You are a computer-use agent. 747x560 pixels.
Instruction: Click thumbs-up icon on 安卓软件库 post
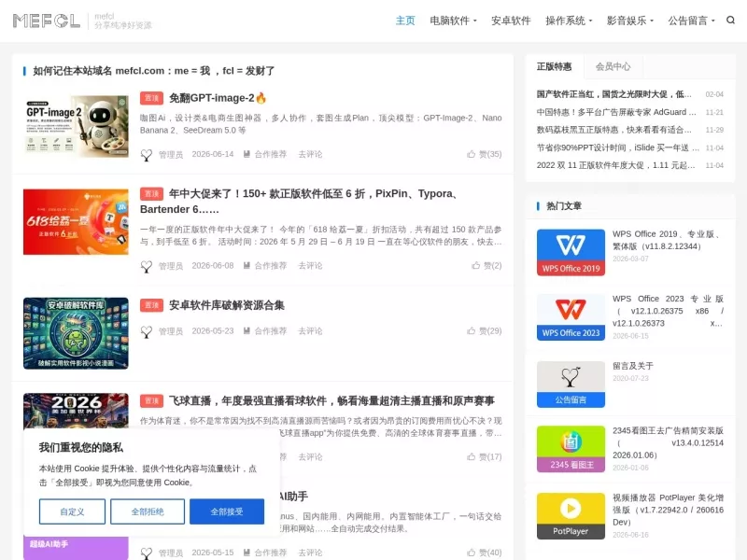coord(471,330)
